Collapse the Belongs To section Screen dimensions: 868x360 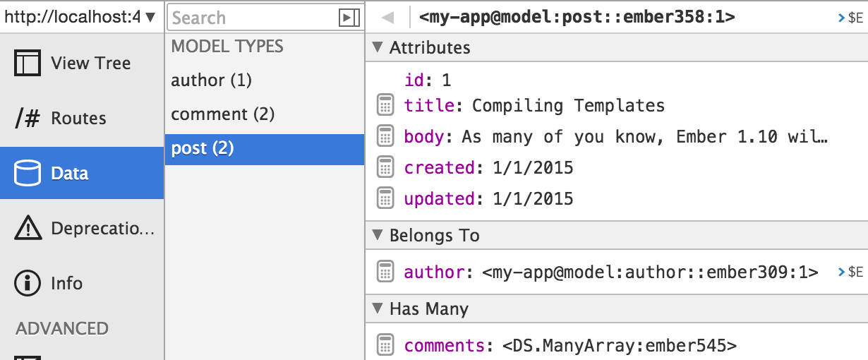(378, 235)
